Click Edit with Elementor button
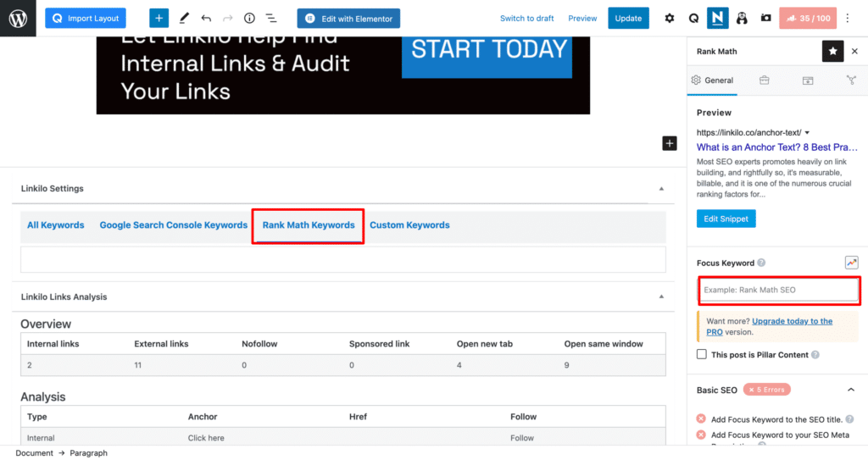Screen dimensions: 868x460 click(348, 19)
